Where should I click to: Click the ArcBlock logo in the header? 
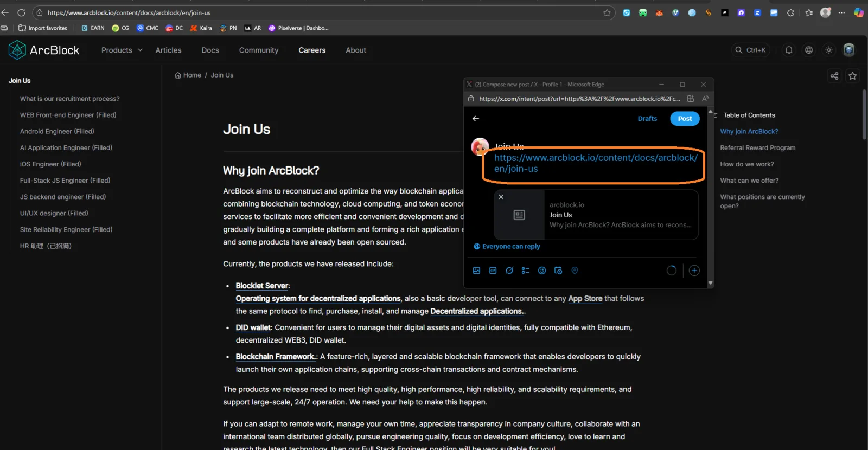pyautogui.click(x=44, y=50)
